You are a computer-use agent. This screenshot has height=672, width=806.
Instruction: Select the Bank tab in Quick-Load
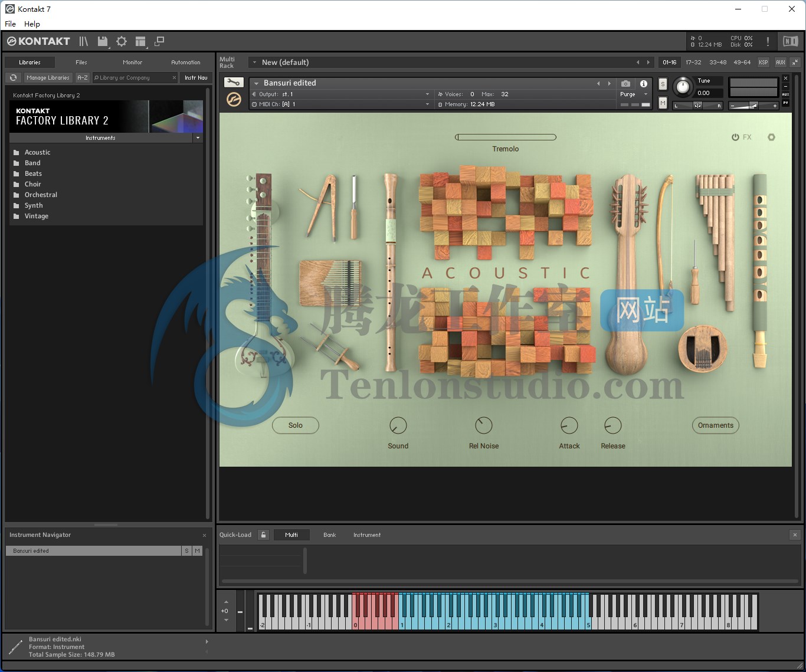click(x=329, y=535)
